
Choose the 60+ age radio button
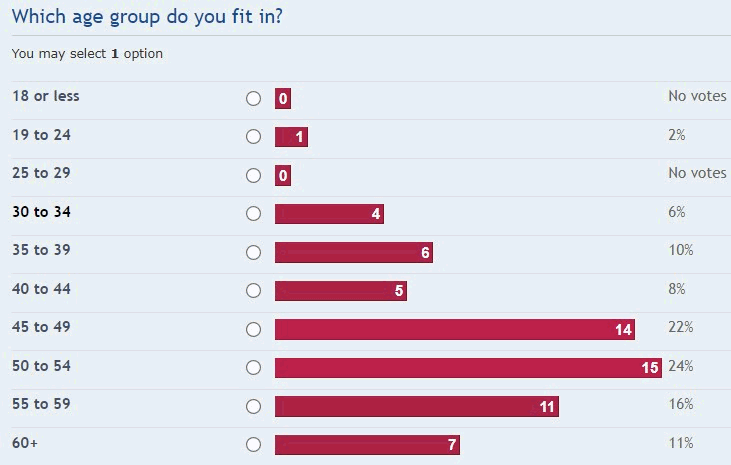(253, 444)
